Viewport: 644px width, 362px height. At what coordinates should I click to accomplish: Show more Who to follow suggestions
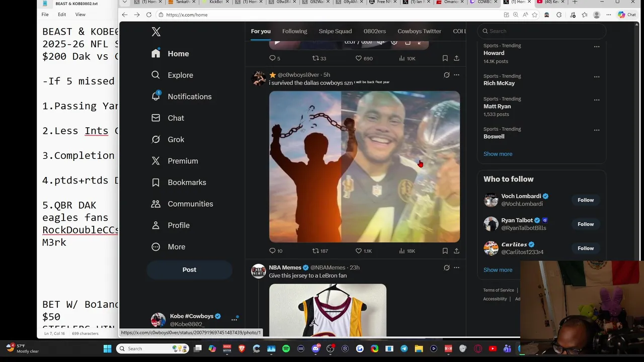[x=498, y=270]
